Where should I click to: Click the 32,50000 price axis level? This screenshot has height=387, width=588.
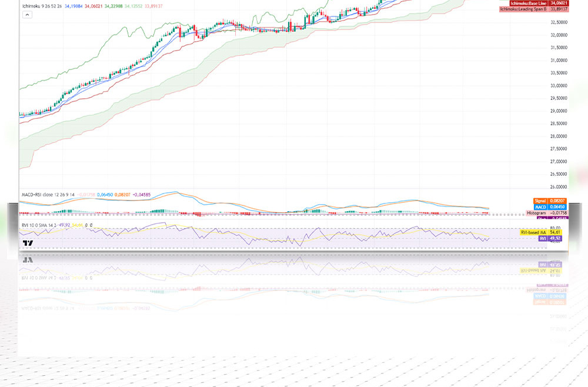pos(558,22)
